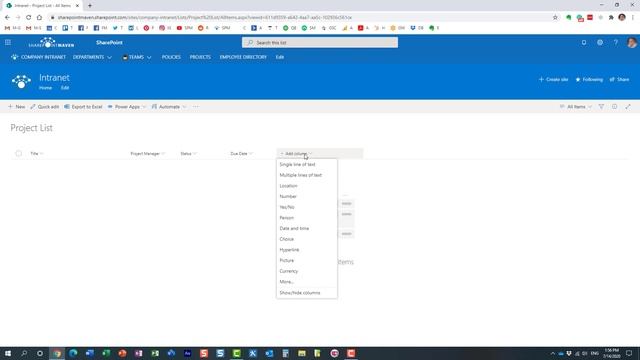
Task: Choose Person column type
Action: pyautogui.click(x=307, y=218)
